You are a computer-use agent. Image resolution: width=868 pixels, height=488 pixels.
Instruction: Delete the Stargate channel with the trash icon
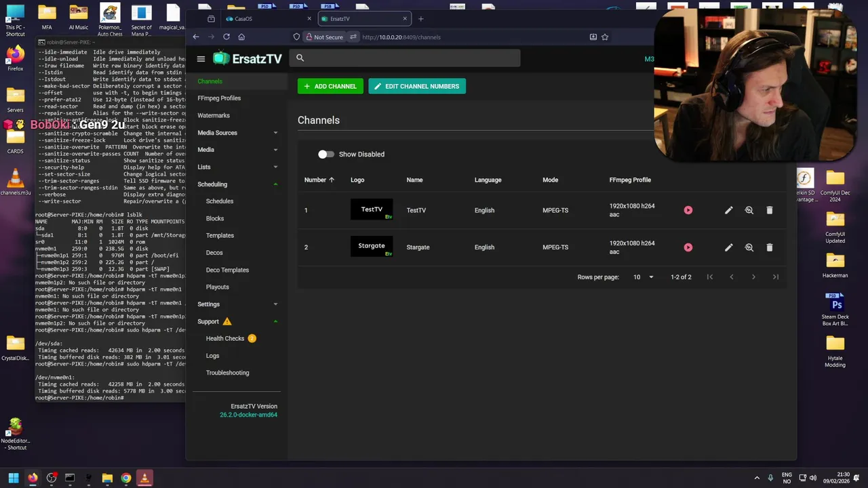(770, 247)
